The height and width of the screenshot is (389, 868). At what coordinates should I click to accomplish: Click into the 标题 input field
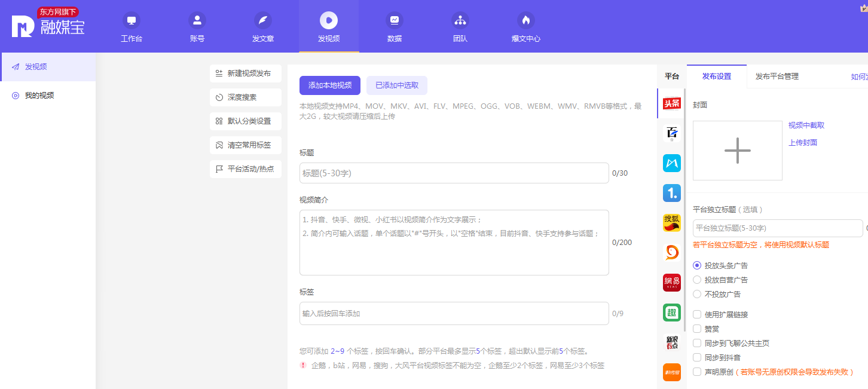pos(454,173)
